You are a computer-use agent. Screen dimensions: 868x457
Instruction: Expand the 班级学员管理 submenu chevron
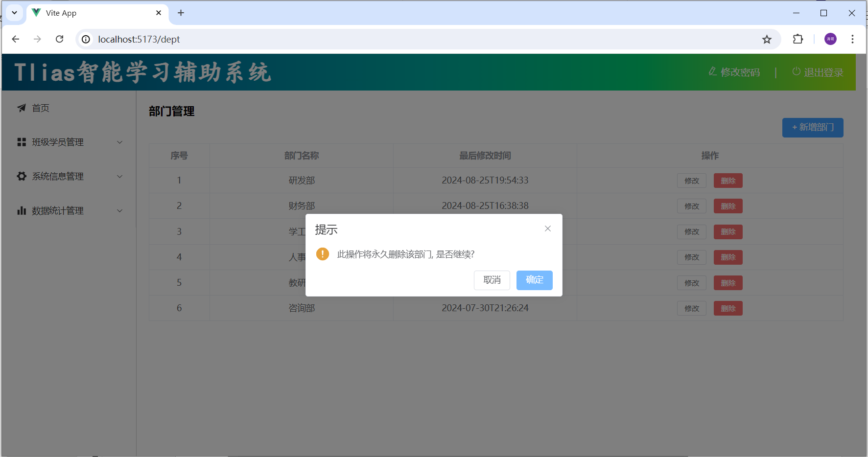tap(119, 142)
